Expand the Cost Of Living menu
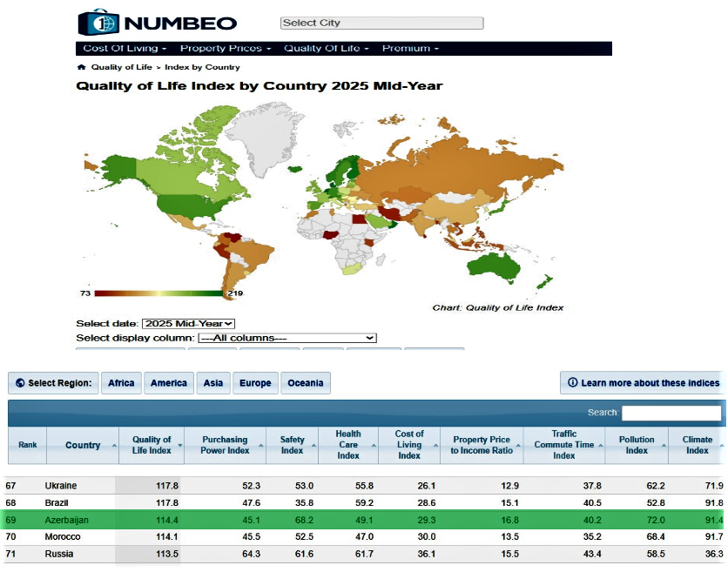This screenshot has width=728, height=579. (125, 49)
